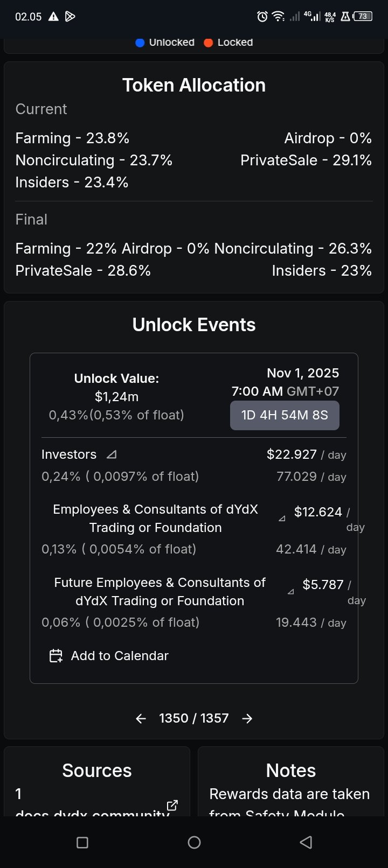
Task: Tap the 1350 / 1357 page indicator
Action: pyautogui.click(x=194, y=718)
